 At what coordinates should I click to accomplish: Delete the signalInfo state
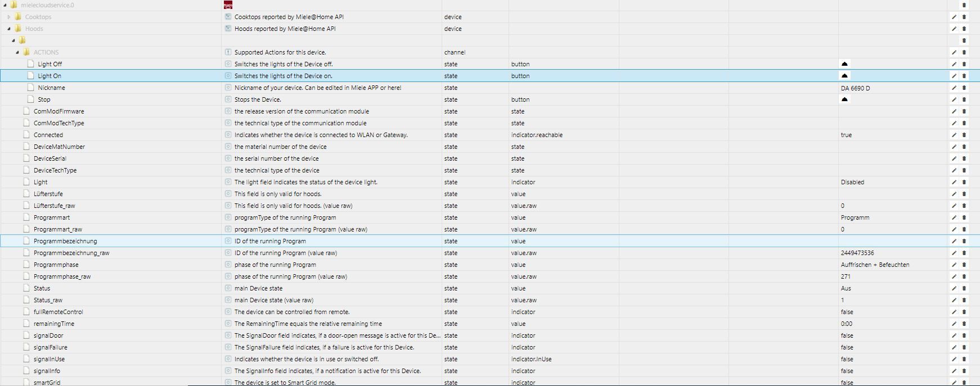click(x=964, y=371)
